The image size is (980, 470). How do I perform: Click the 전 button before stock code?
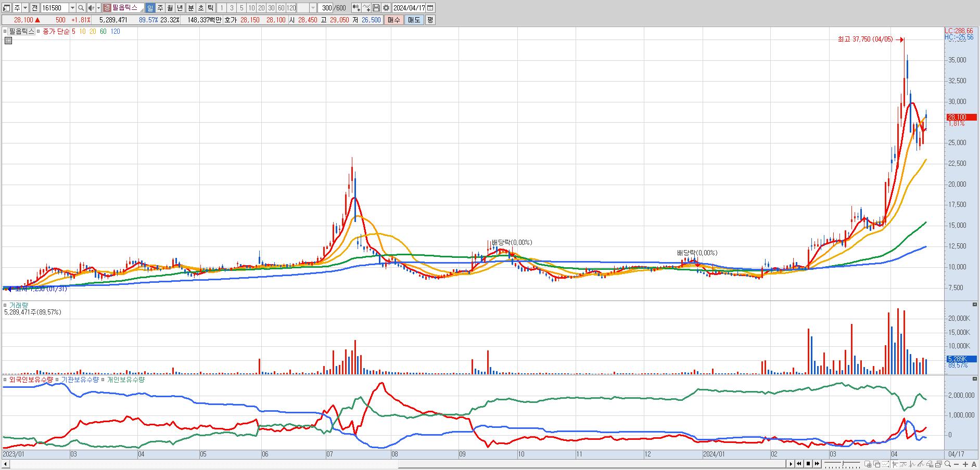(x=34, y=8)
